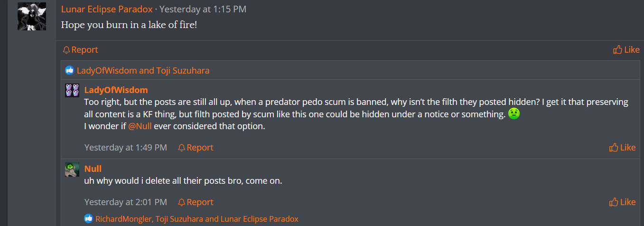Click the blue like reaction icon below Null's comment

pos(89,219)
